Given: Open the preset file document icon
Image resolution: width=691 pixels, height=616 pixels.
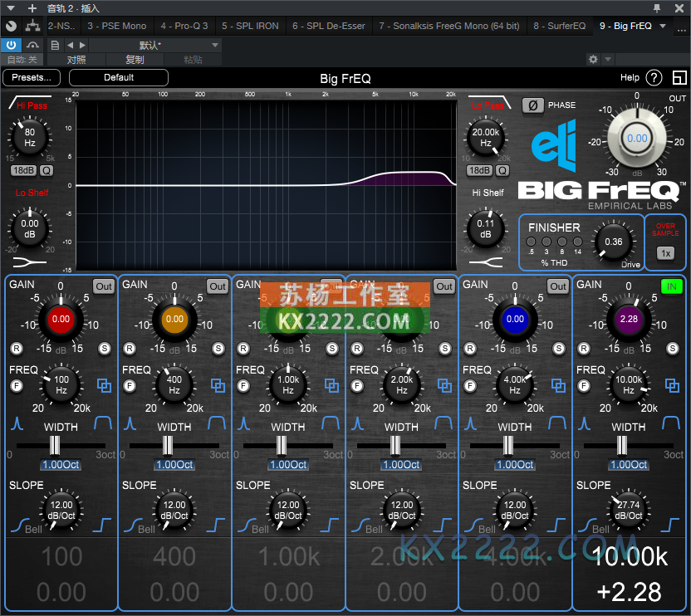Looking at the screenshot, I should 55,45.
